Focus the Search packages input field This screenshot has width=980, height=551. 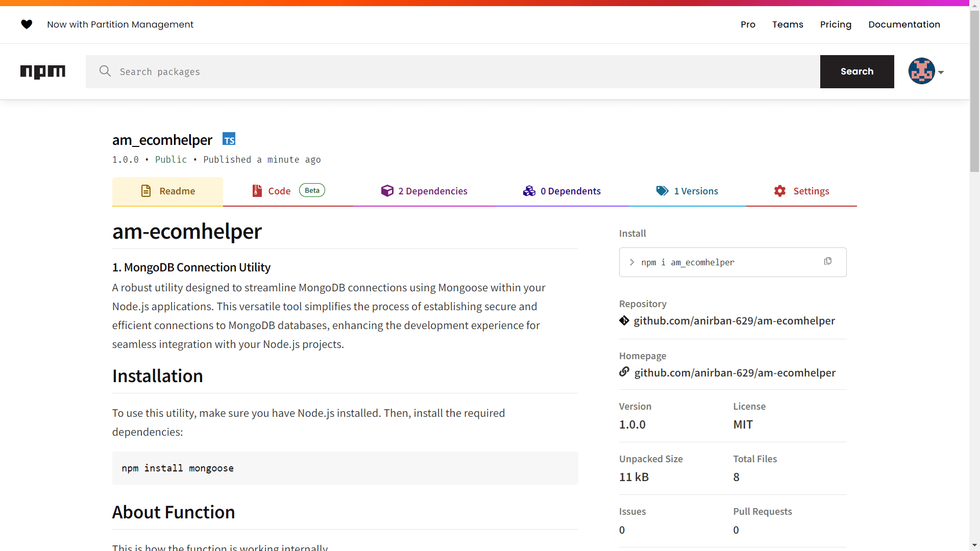point(459,71)
